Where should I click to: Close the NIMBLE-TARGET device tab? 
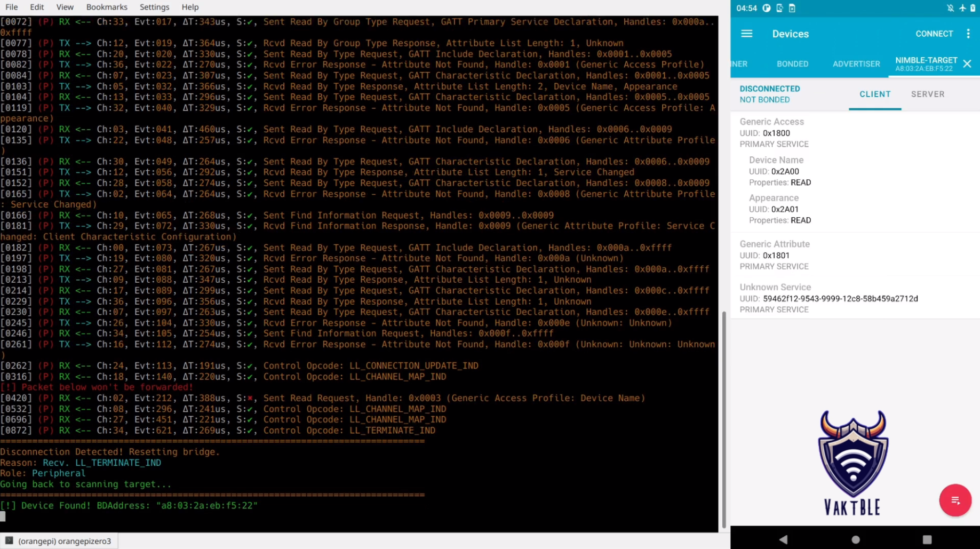tap(967, 64)
